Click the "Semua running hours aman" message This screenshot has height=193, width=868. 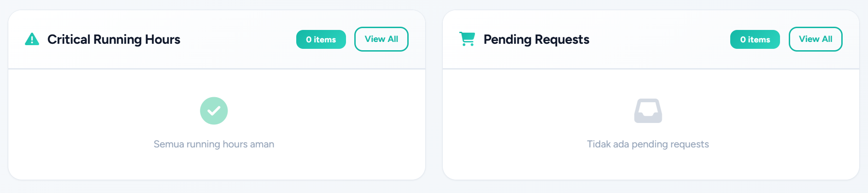(214, 144)
